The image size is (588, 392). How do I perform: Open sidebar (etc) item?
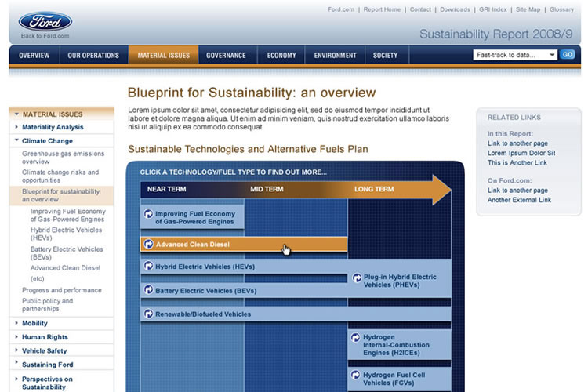37,279
